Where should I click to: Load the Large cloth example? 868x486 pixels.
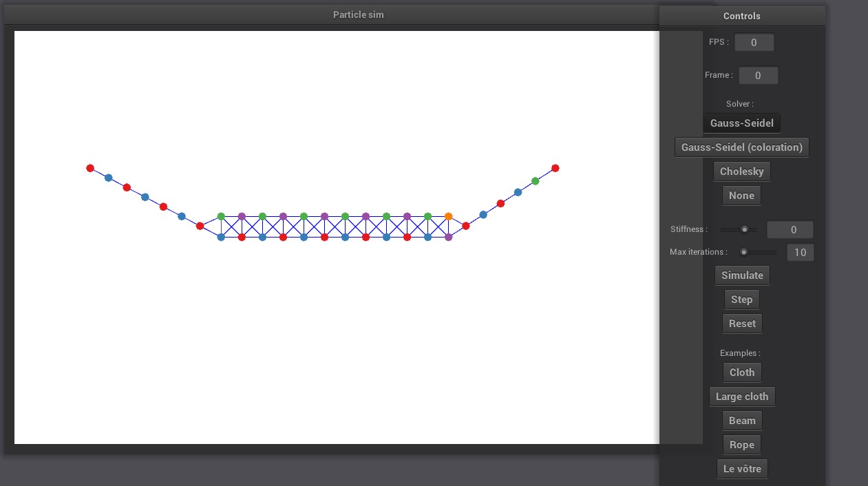click(742, 396)
